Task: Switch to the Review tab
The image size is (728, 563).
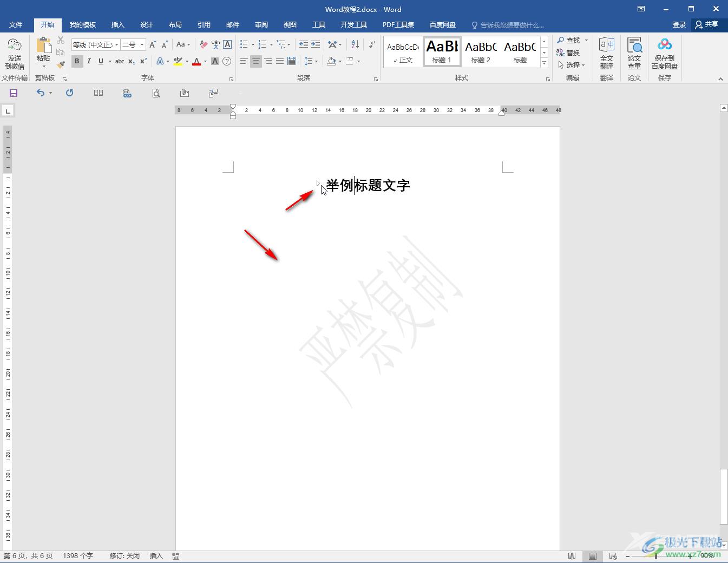Action: 261,25
